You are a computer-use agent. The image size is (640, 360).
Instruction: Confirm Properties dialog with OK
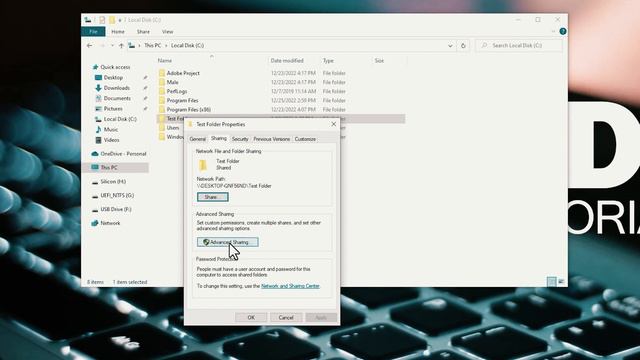click(251, 318)
